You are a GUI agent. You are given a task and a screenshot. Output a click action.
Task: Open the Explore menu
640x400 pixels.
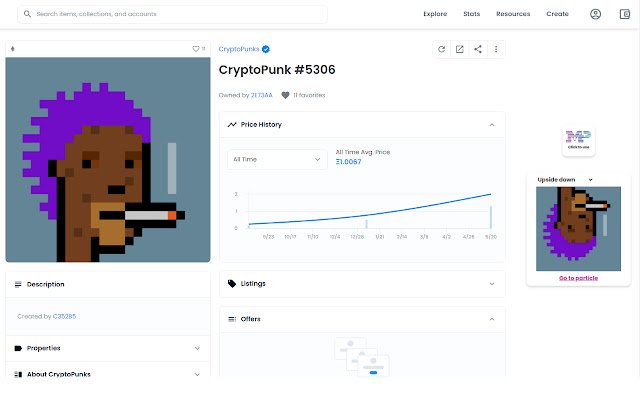(x=435, y=14)
